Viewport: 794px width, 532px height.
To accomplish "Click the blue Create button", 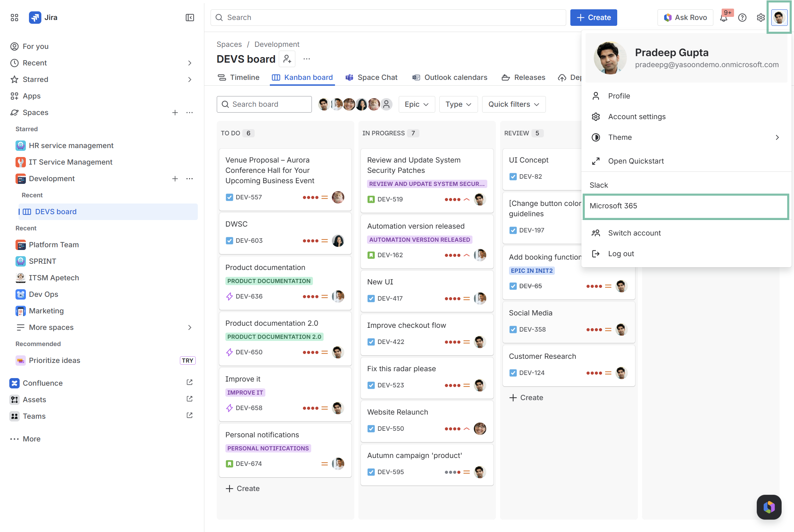I will pos(593,18).
